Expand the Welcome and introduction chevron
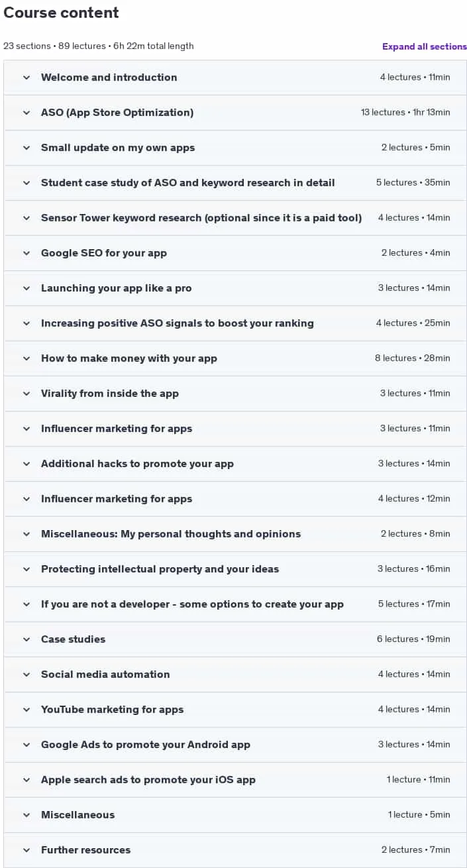 tap(26, 78)
